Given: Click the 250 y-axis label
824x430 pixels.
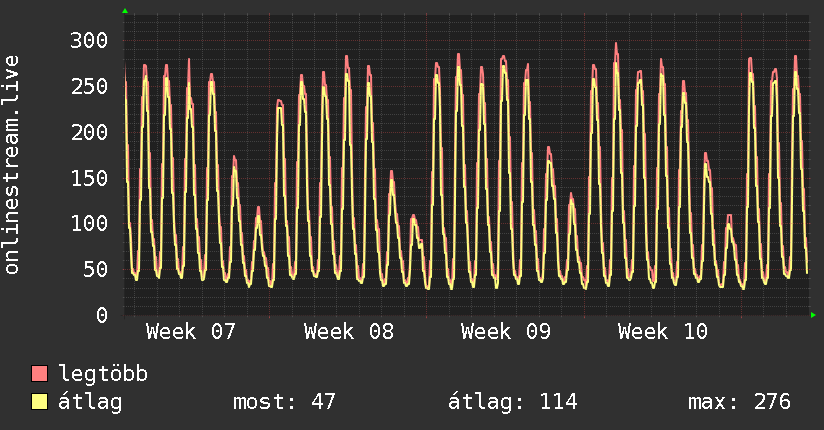Looking at the screenshot, I should click(x=89, y=86).
